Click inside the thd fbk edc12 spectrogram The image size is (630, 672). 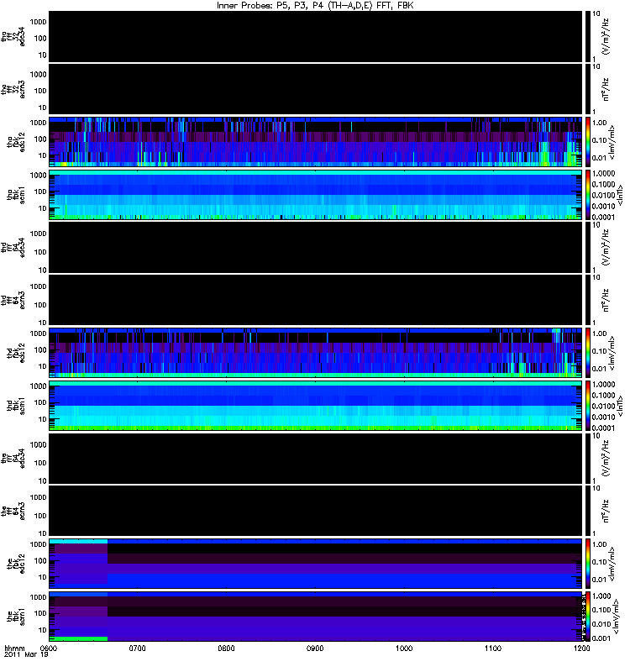pyautogui.click(x=315, y=353)
